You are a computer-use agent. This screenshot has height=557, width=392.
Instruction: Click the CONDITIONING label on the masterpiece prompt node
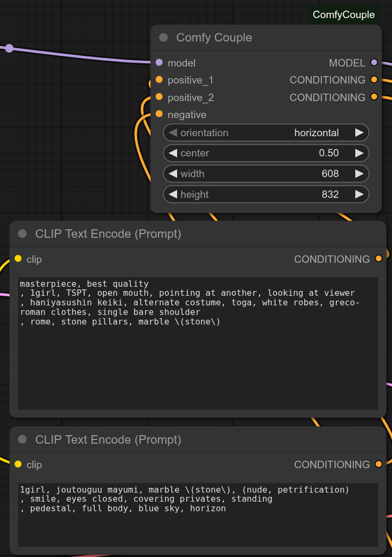point(332,259)
